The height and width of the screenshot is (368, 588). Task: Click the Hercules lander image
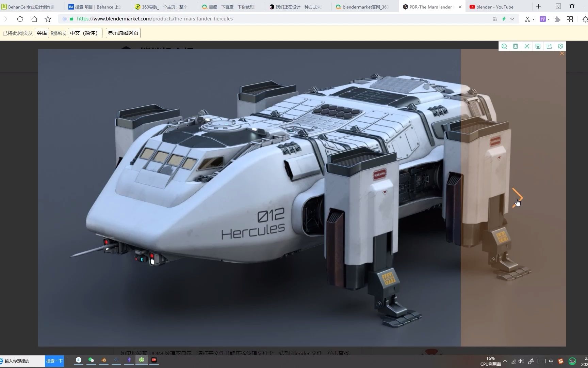point(302,198)
